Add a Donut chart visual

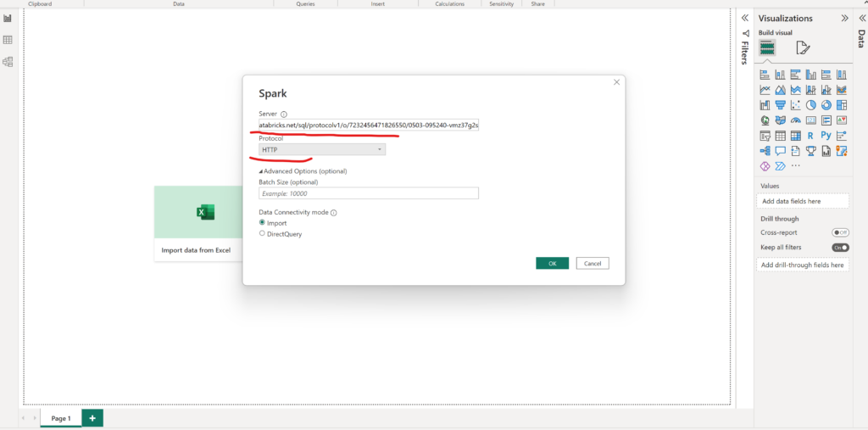pyautogui.click(x=826, y=104)
